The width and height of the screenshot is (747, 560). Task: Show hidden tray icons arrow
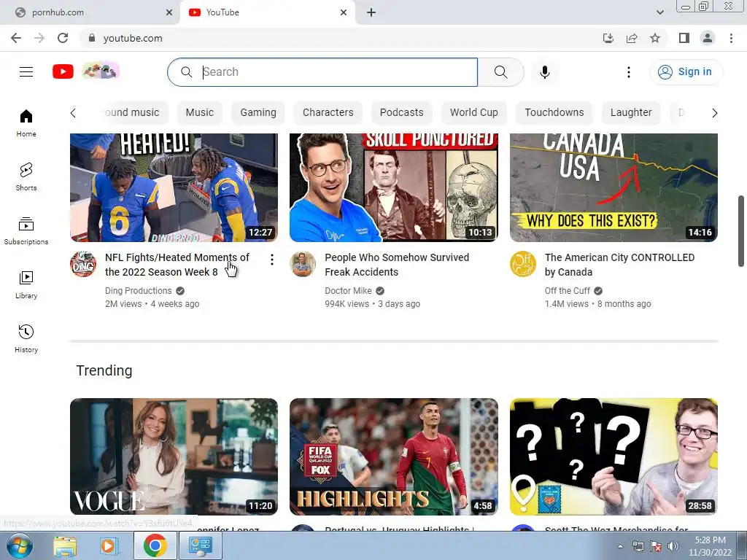tap(620, 546)
